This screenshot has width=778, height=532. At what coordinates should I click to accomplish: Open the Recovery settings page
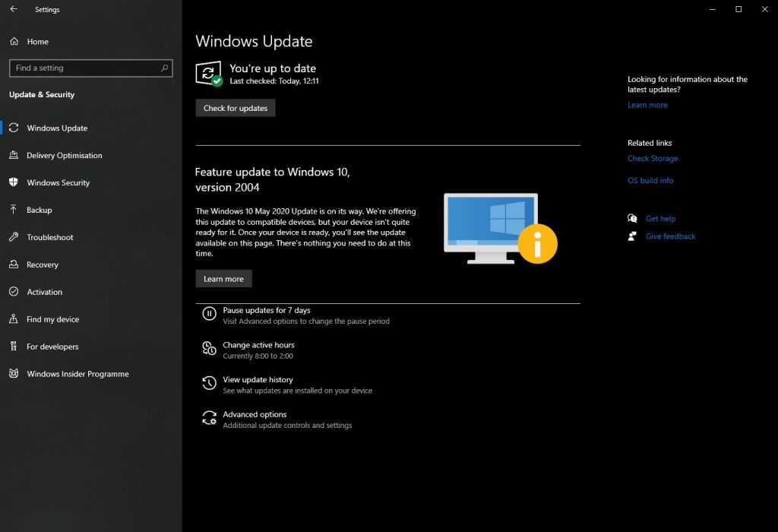point(91,264)
